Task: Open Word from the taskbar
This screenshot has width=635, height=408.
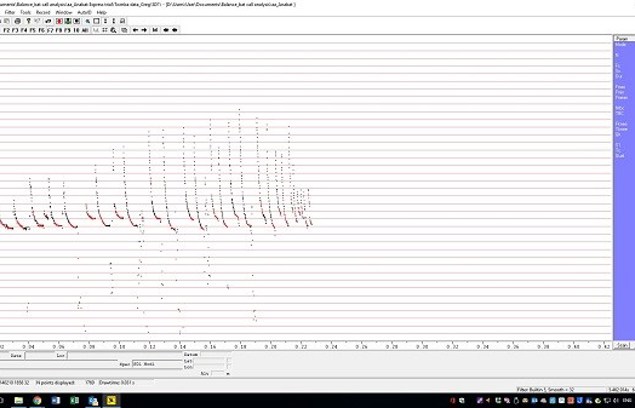Action: click(x=56, y=401)
